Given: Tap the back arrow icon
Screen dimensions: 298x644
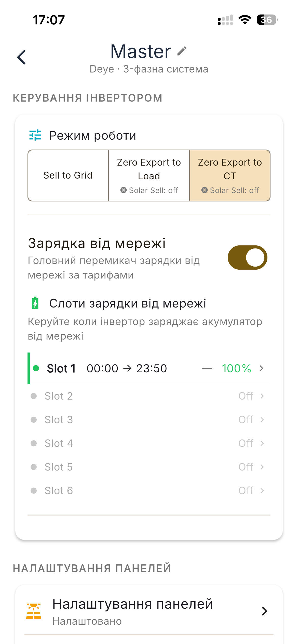Looking at the screenshot, I should pyautogui.click(x=22, y=57).
